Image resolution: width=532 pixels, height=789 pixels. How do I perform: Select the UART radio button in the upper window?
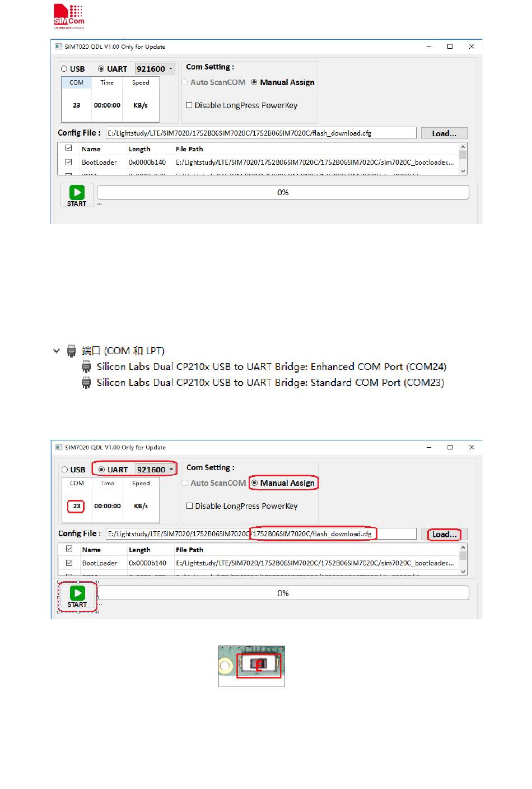point(101,69)
